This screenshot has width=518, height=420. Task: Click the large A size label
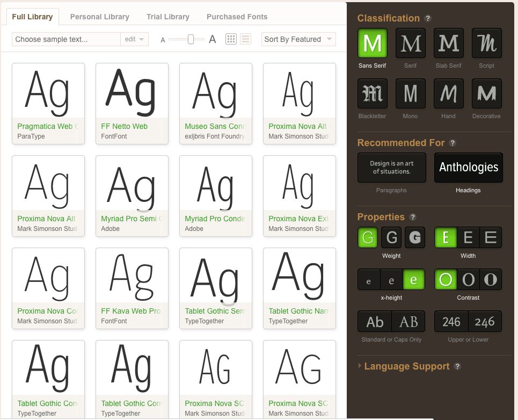tap(213, 39)
